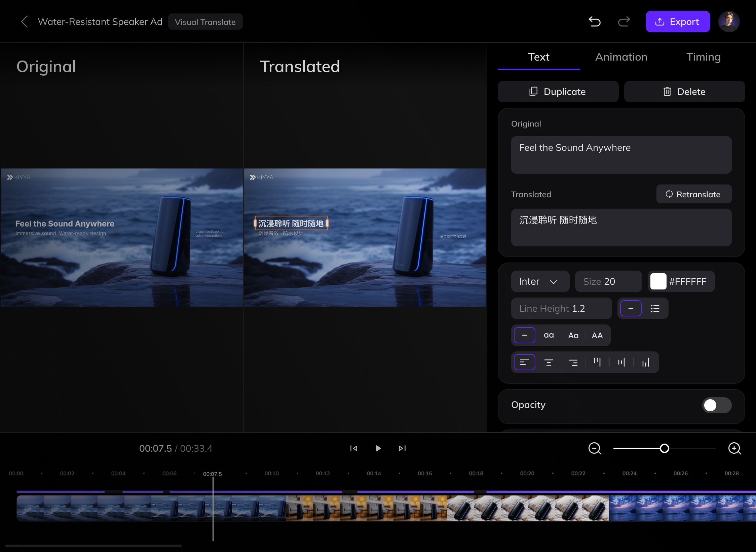Skip to the previous marker
This screenshot has width=756, height=552.
[354, 448]
